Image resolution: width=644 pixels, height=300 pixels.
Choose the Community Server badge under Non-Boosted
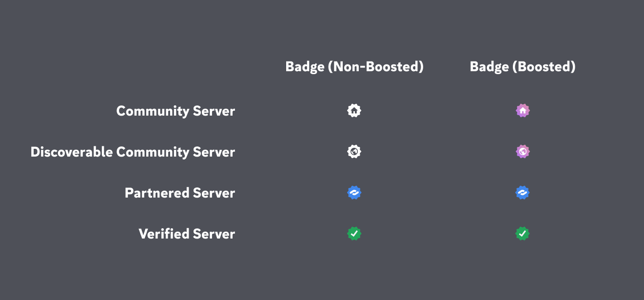(x=354, y=111)
